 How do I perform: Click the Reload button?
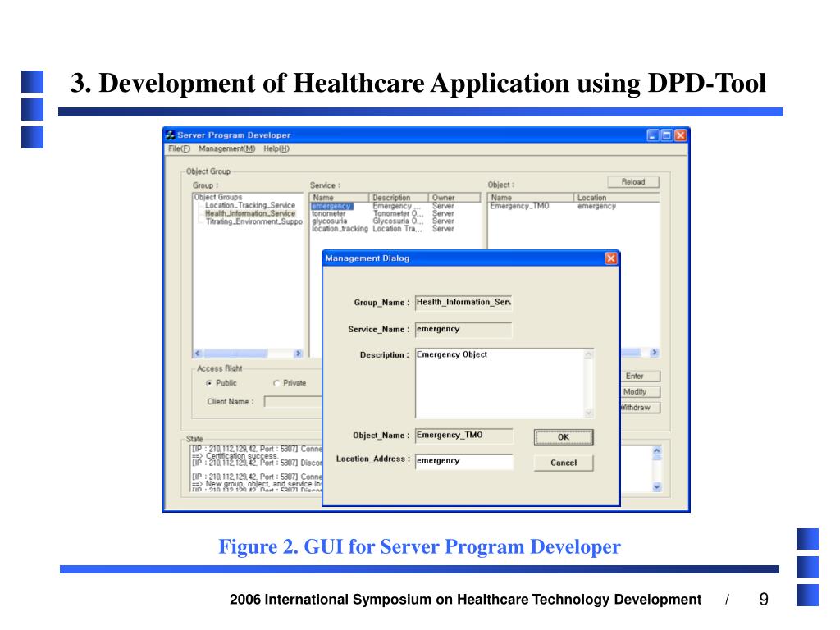tap(632, 182)
